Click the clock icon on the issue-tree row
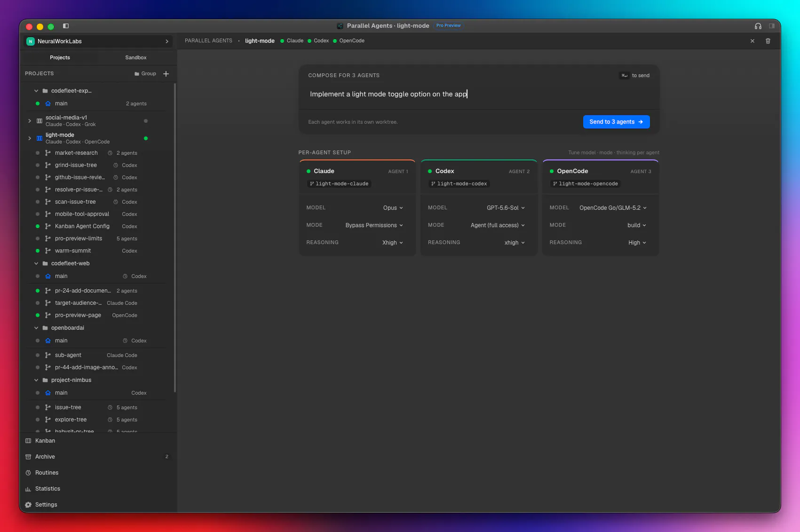This screenshot has height=532, width=800. coord(110,407)
